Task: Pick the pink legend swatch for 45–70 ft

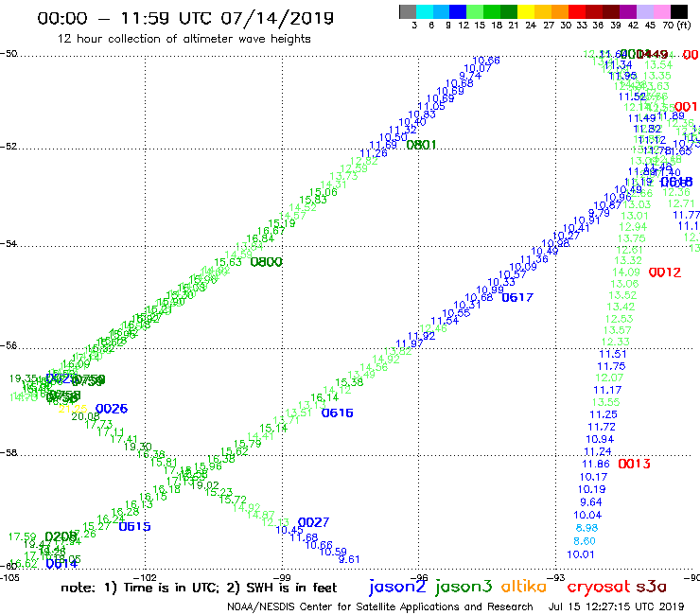Action: (661, 11)
